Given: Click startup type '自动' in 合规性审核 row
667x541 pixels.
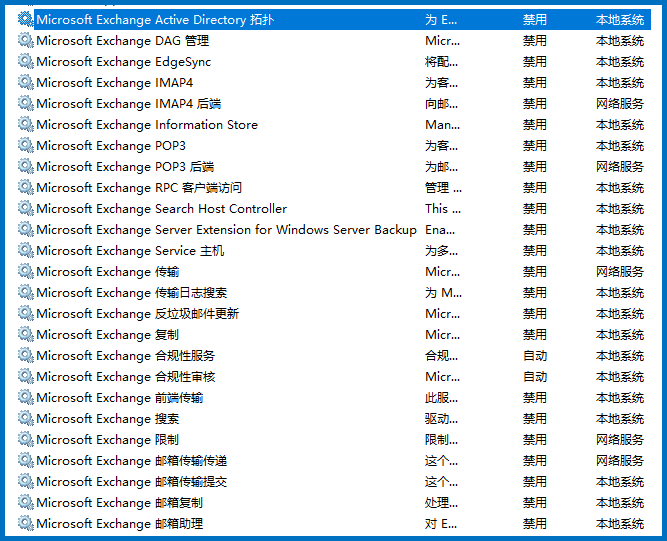Looking at the screenshot, I should click(x=535, y=377).
